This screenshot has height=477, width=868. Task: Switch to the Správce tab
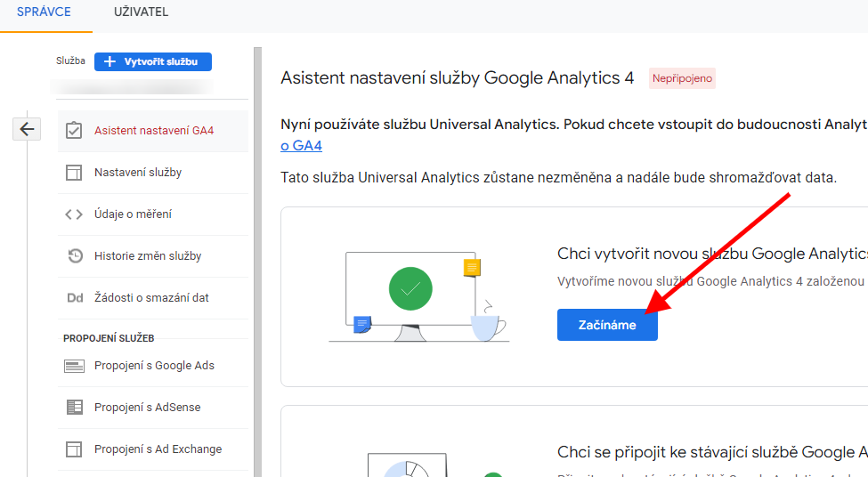[44, 12]
